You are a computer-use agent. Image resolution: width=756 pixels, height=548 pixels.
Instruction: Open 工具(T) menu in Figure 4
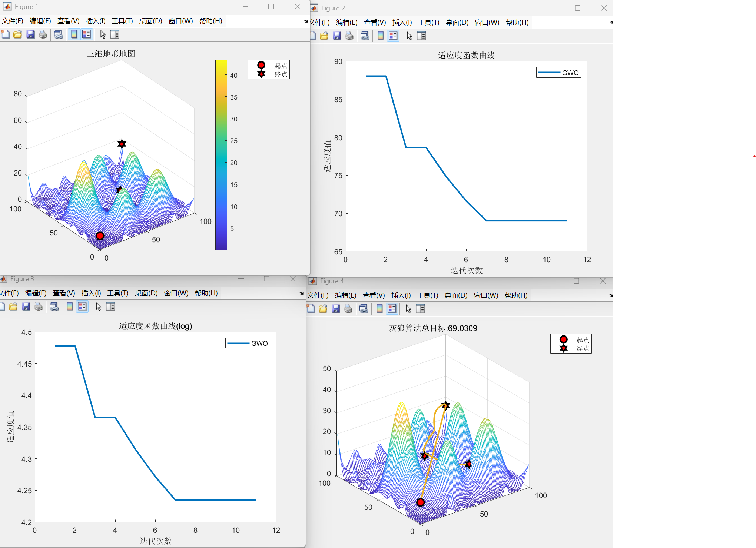click(427, 295)
